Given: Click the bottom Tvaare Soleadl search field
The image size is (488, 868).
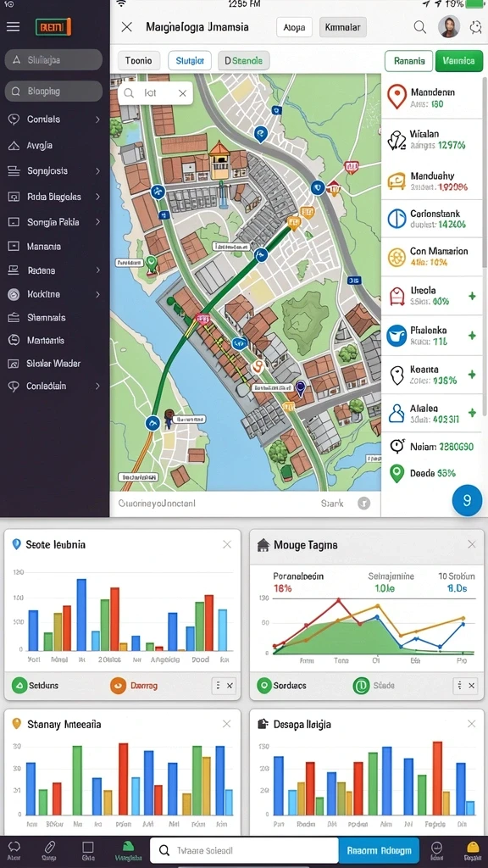Looking at the screenshot, I should [x=244, y=850].
